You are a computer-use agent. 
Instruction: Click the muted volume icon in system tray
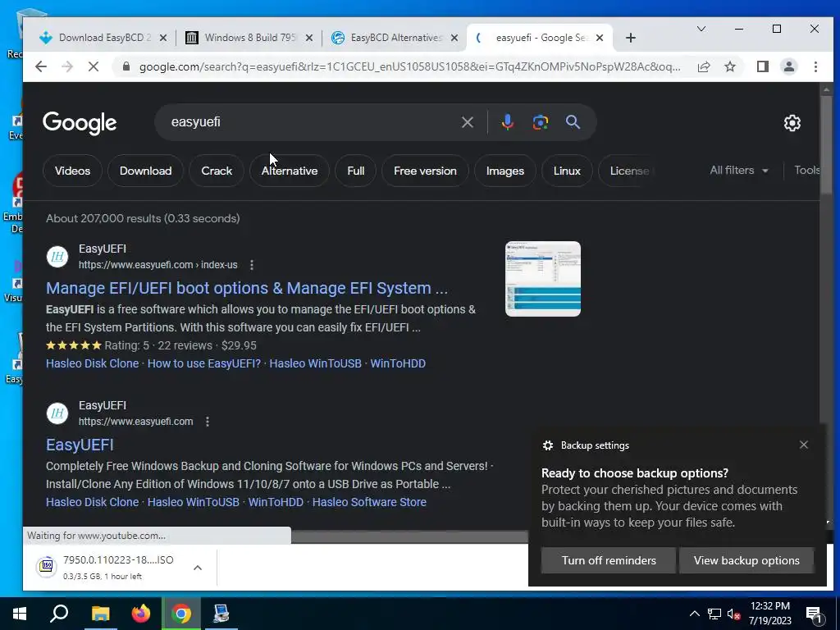(733, 614)
